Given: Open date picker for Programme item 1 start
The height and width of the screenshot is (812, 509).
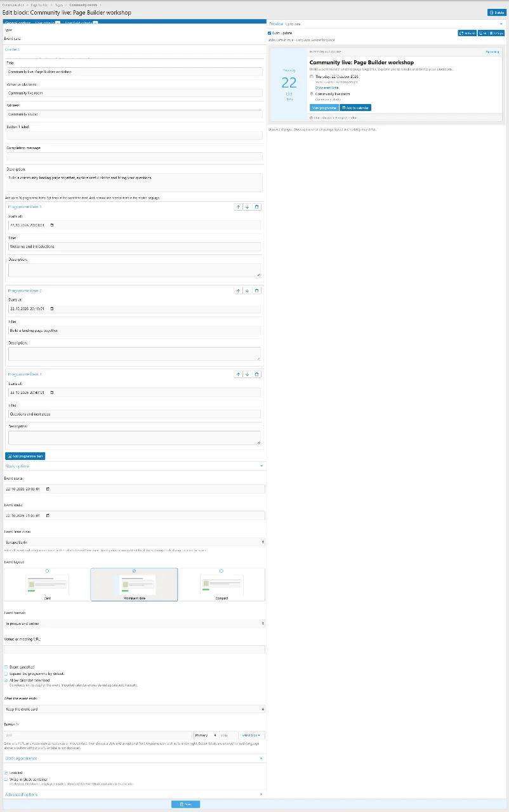Looking at the screenshot, I should [x=52, y=225].
